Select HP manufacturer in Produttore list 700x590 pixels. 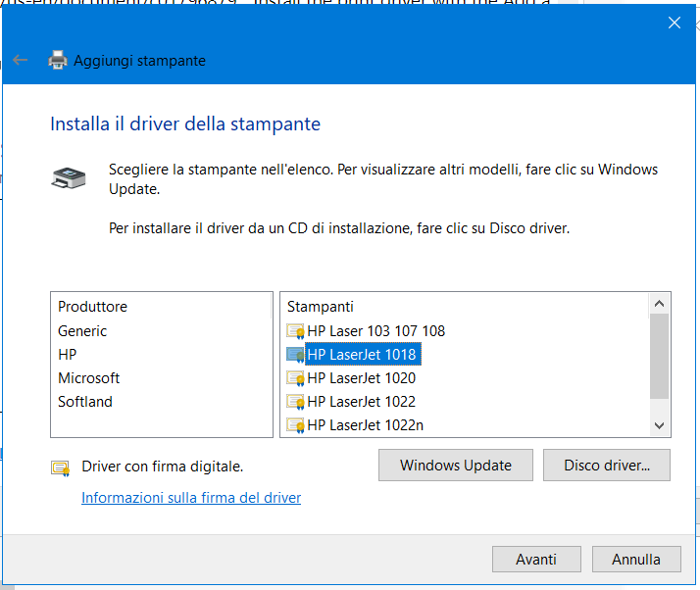[x=68, y=355]
